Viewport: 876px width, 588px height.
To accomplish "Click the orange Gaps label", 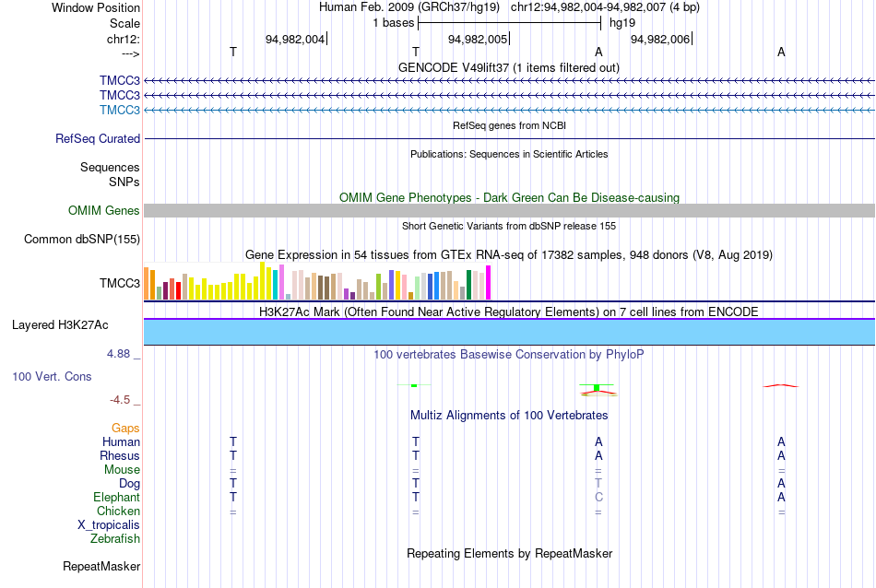I will pyautogui.click(x=125, y=428).
